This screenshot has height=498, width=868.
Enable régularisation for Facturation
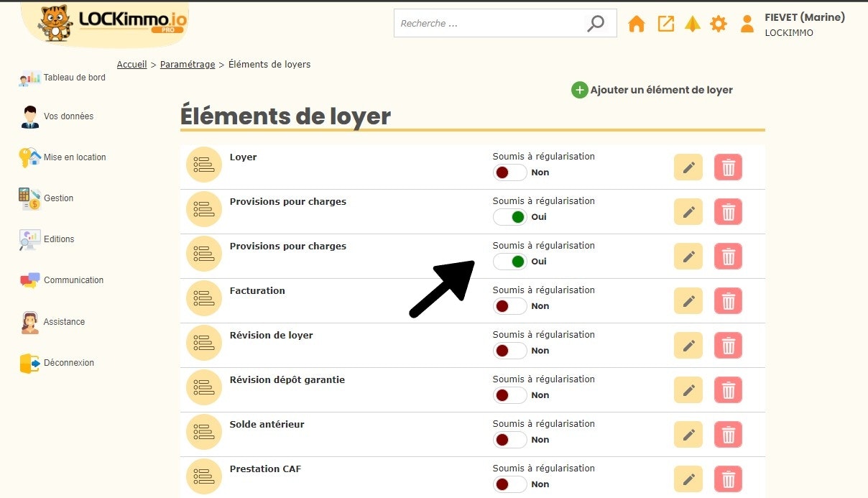(510, 306)
